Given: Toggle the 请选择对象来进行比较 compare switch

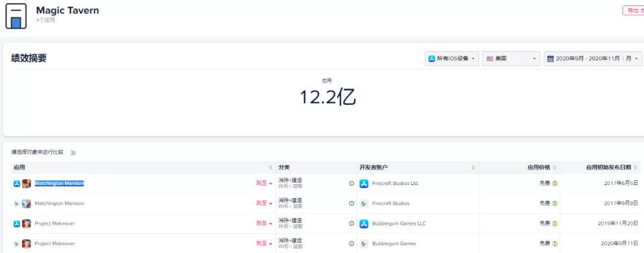Looking at the screenshot, I should [x=72, y=153].
